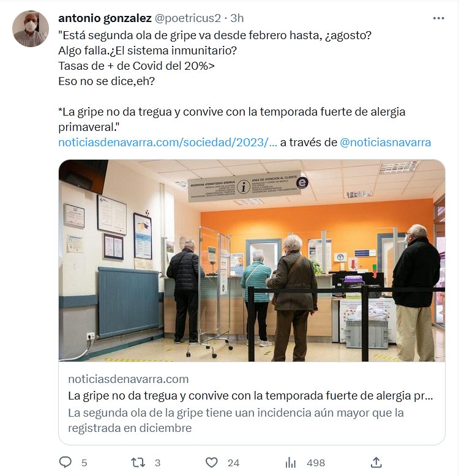The width and height of the screenshot is (464, 476).
Task: View tweet analytics bar chart icon
Action: click(291, 463)
